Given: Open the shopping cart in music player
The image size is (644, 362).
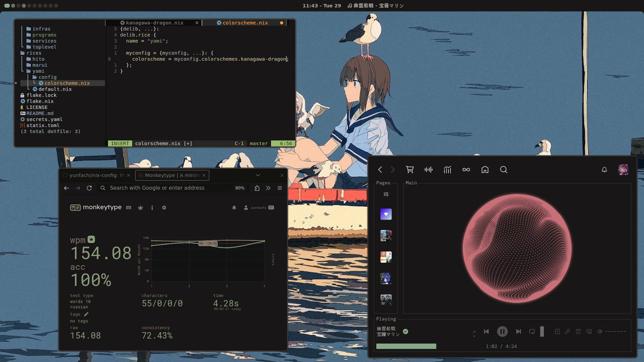Looking at the screenshot, I should pyautogui.click(x=410, y=170).
